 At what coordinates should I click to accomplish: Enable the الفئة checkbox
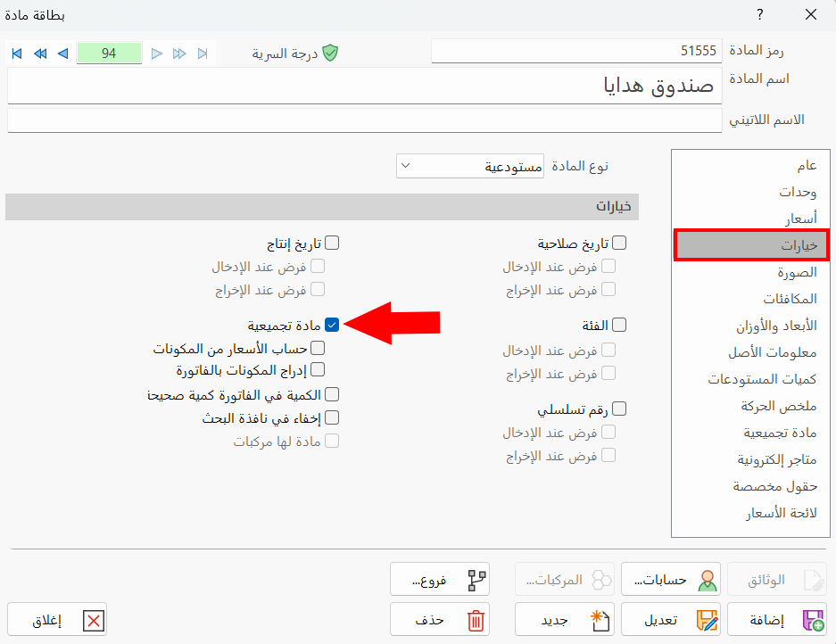pos(619,325)
